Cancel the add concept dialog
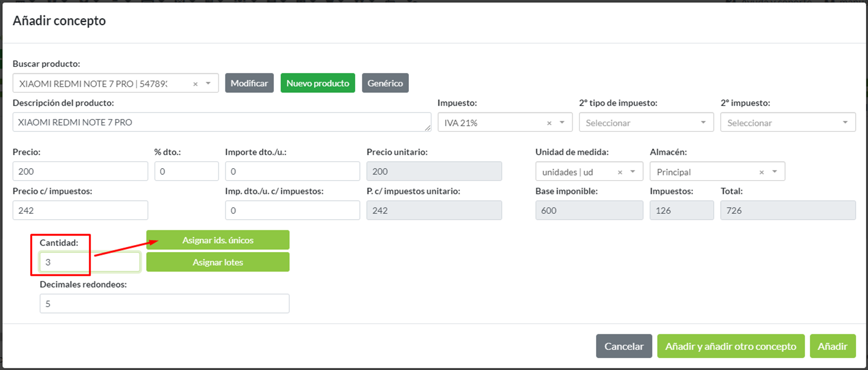This screenshot has height=370, width=868. pyautogui.click(x=624, y=346)
